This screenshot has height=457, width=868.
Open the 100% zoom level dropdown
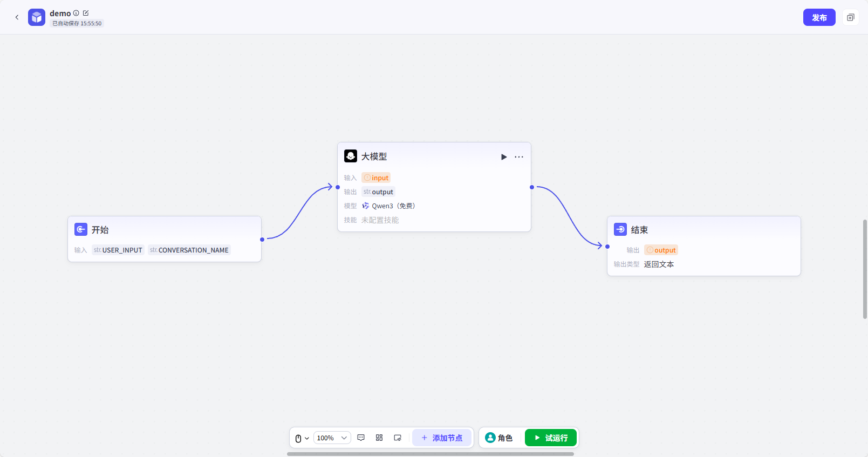pyautogui.click(x=332, y=438)
